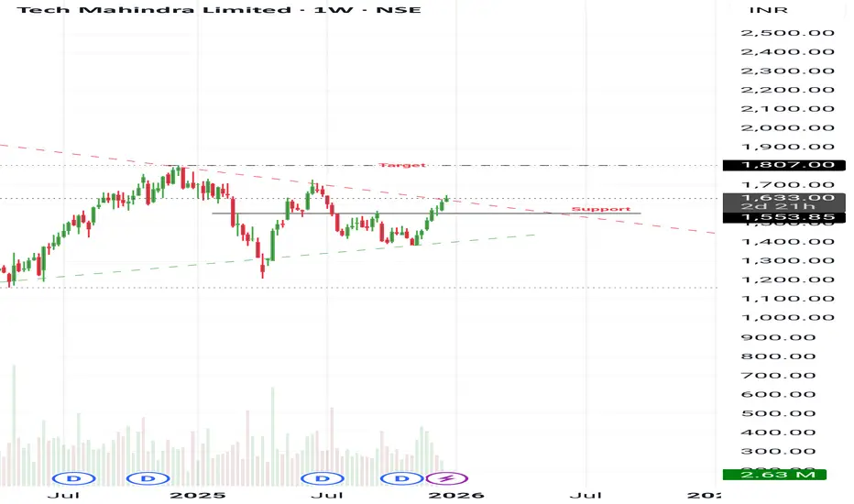
Task: Open dividend marker just before the 2025 label
Action: click(148, 478)
